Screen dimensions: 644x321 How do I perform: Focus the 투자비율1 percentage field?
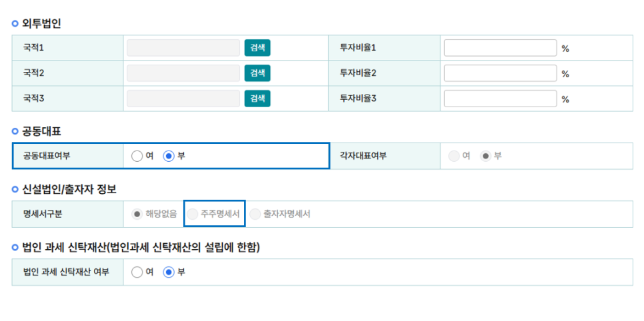click(x=500, y=48)
